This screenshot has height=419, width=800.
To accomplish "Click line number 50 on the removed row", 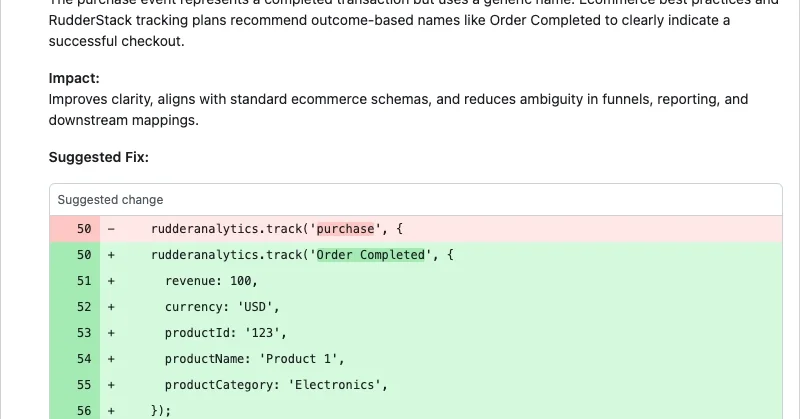I will tap(84, 229).
